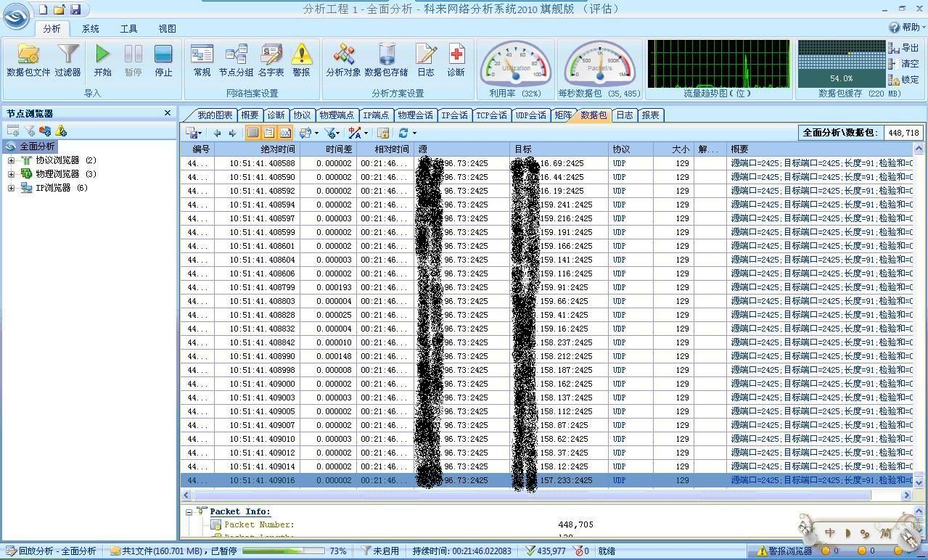
Task: Switch to the TCP会话 tab
Action: tap(491, 115)
